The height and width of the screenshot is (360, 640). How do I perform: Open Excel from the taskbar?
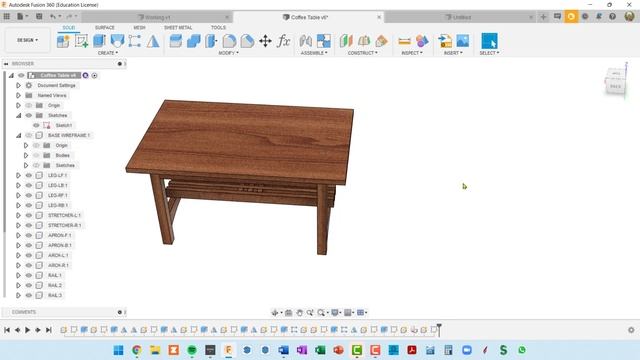coord(320,350)
